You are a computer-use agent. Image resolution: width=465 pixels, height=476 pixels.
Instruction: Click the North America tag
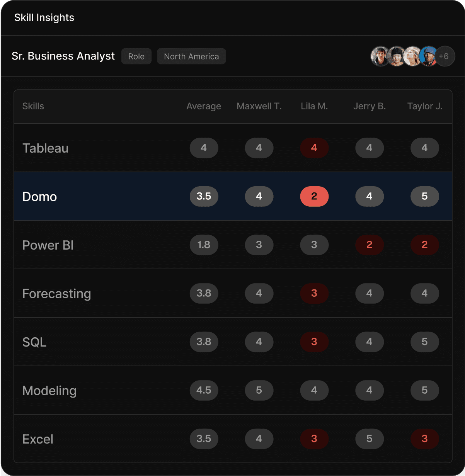pos(191,56)
